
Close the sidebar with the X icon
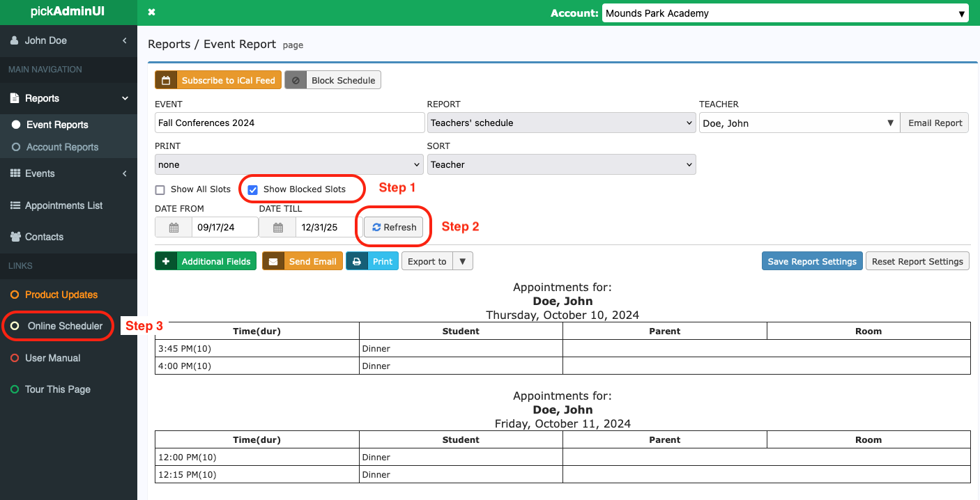152,13
